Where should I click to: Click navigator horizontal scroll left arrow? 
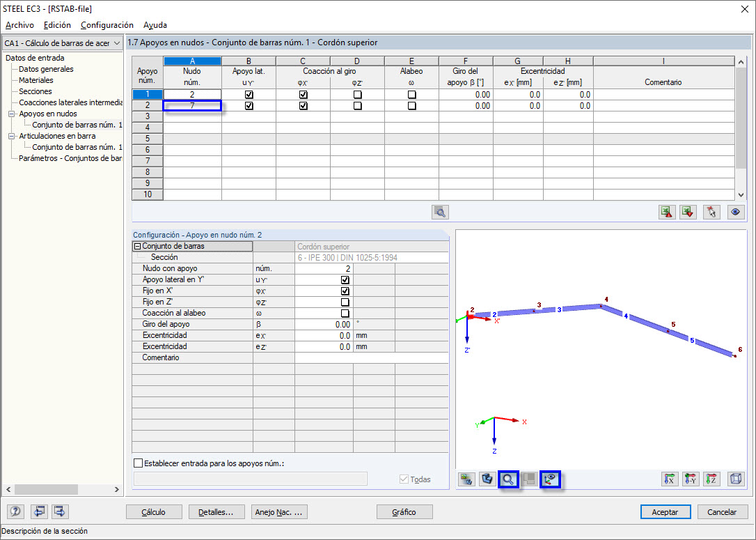click(8, 489)
